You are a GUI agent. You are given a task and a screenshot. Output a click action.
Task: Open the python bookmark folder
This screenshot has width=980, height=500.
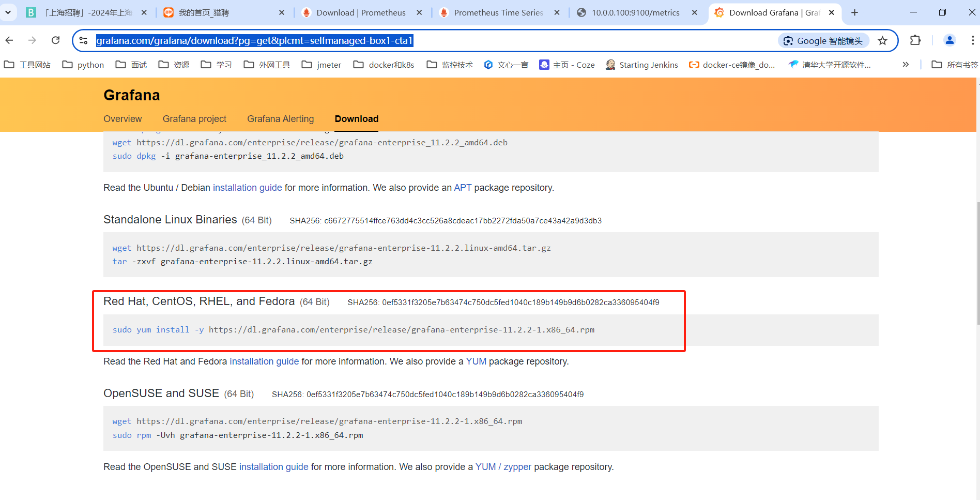click(83, 65)
